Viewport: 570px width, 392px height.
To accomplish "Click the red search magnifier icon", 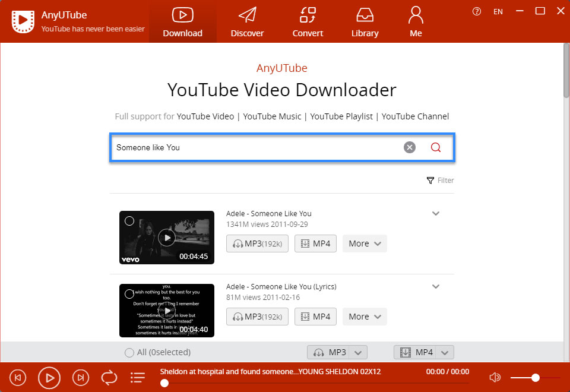I will (435, 147).
